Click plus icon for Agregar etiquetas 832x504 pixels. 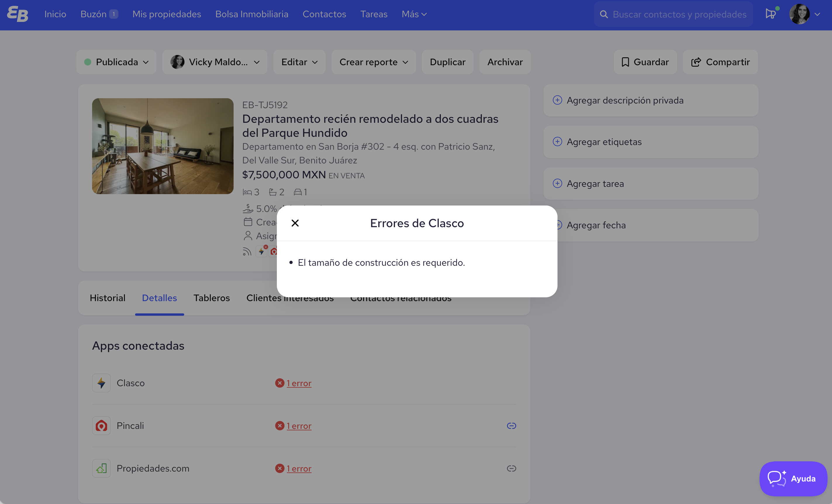tap(557, 142)
